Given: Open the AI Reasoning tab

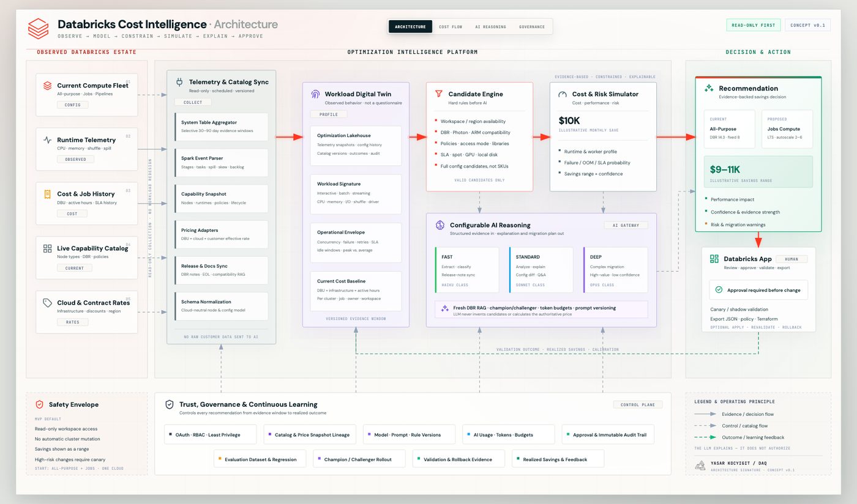Looking at the screenshot, I should tap(491, 27).
